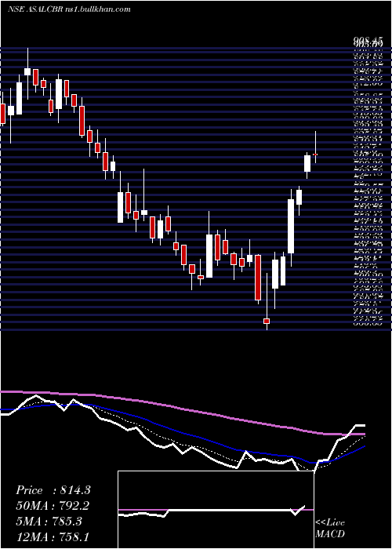The height and width of the screenshot is (549, 392).
Task: Click the MACD inset chart box
Action: pyautogui.click(x=216, y=510)
